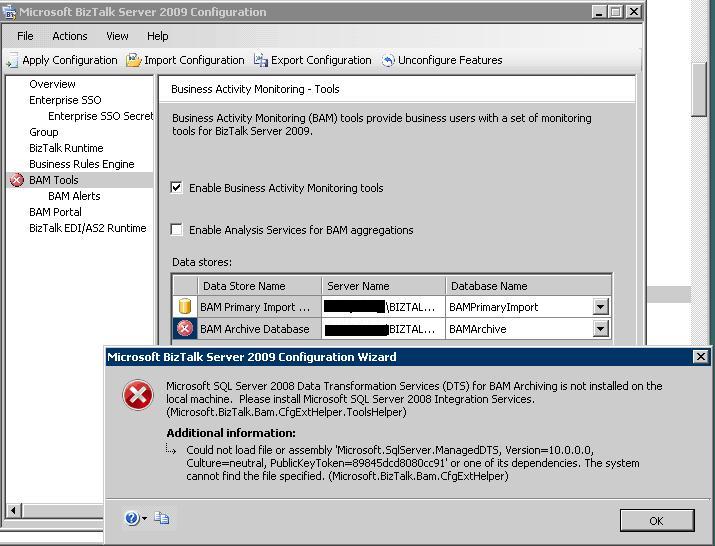The width and height of the screenshot is (715, 546).
Task: Click the server name cell for BAM Primary Import
Action: coord(383,307)
